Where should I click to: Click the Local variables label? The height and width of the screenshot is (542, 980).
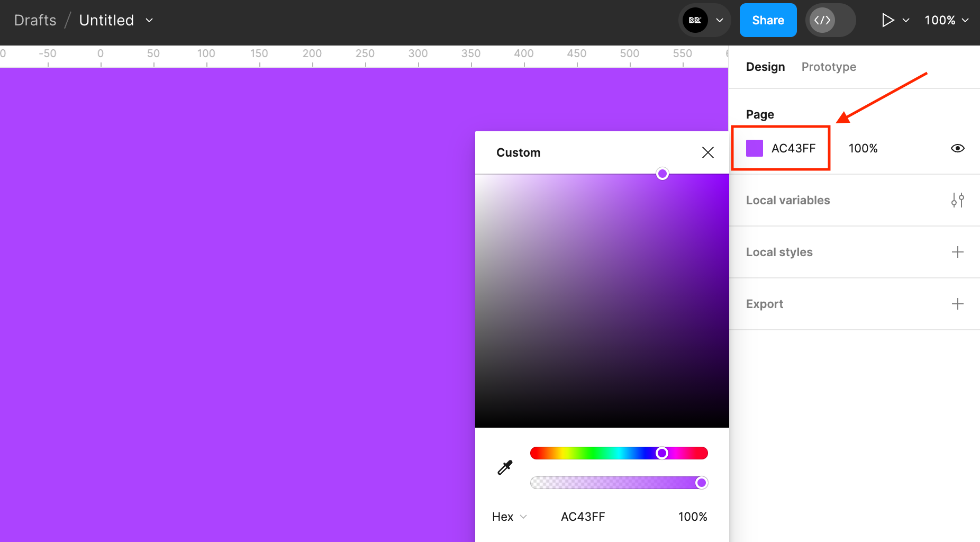pos(788,200)
